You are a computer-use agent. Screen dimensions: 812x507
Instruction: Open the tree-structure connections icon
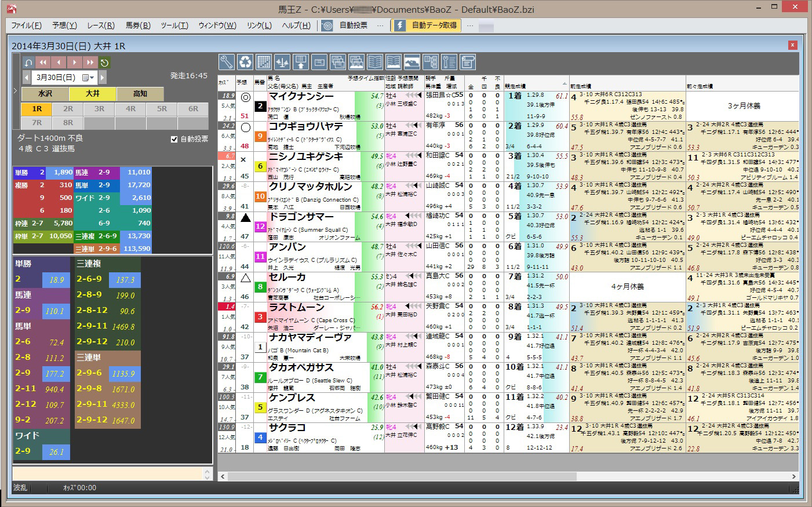coord(431,62)
